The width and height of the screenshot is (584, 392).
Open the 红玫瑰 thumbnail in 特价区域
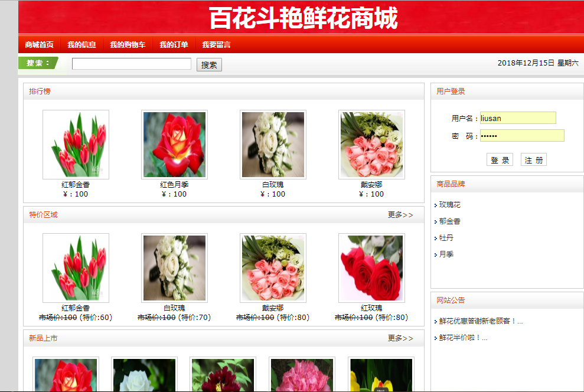tap(371, 268)
